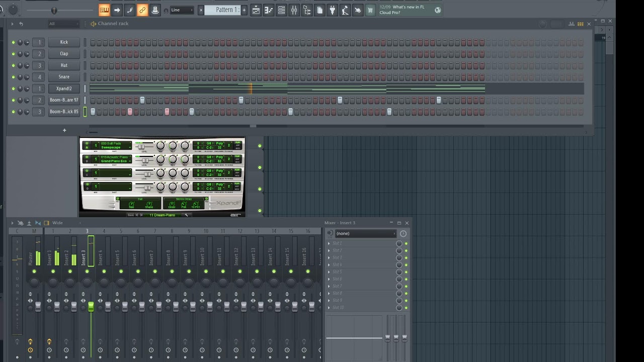
Task: Click the globe icon in news panel
Action: coord(438,10)
